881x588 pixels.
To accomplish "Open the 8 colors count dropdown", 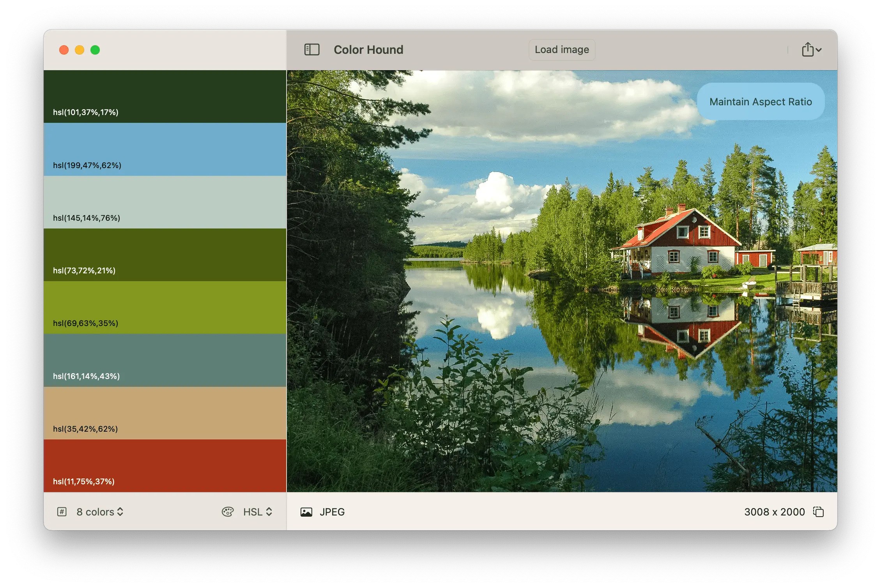I will (x=100, y=512).
